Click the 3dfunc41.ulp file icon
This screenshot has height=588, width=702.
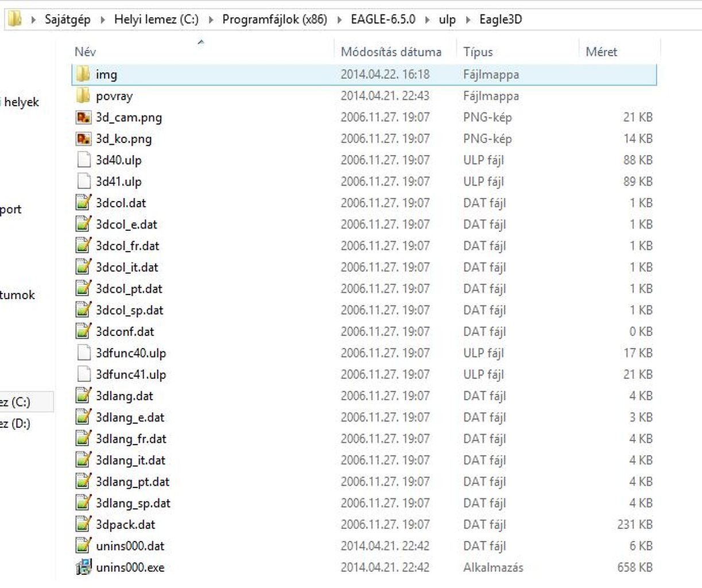(84, 374)
